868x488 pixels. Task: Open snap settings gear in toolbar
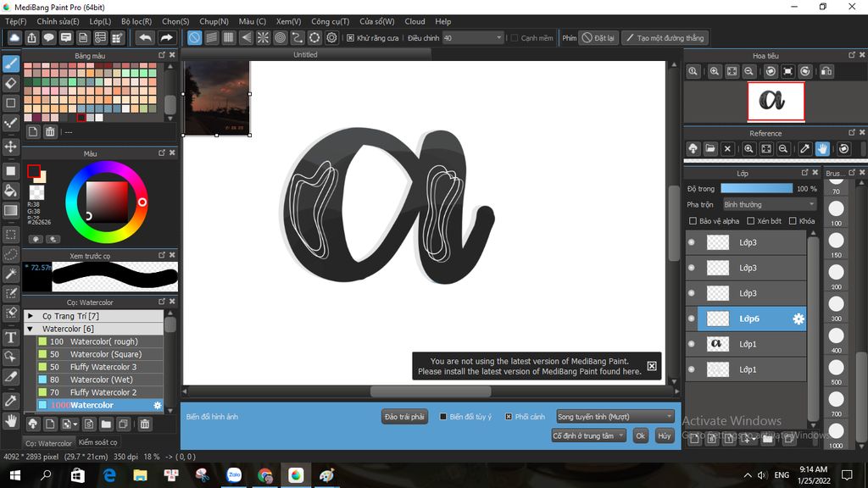pos(331,37)
